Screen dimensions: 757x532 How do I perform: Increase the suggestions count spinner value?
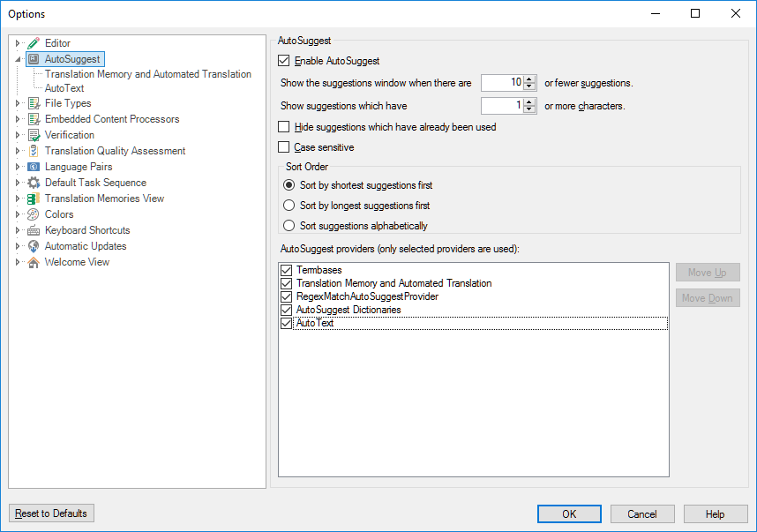529,79
